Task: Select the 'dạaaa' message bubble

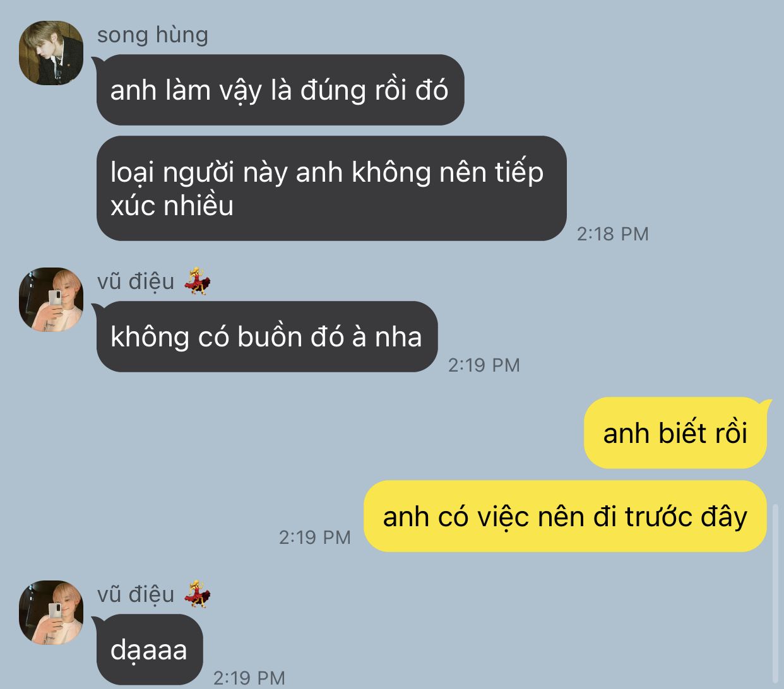Action: pyautogui.click(x=150, y=649)
